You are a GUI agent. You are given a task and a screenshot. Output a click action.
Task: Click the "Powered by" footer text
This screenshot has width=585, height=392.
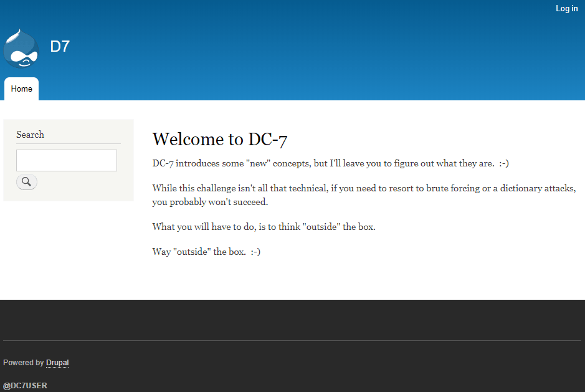pos(24,363)
